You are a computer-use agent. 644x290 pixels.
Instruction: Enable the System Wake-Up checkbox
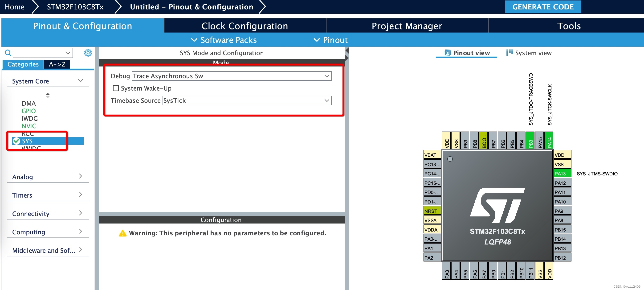tap(116, 88)
